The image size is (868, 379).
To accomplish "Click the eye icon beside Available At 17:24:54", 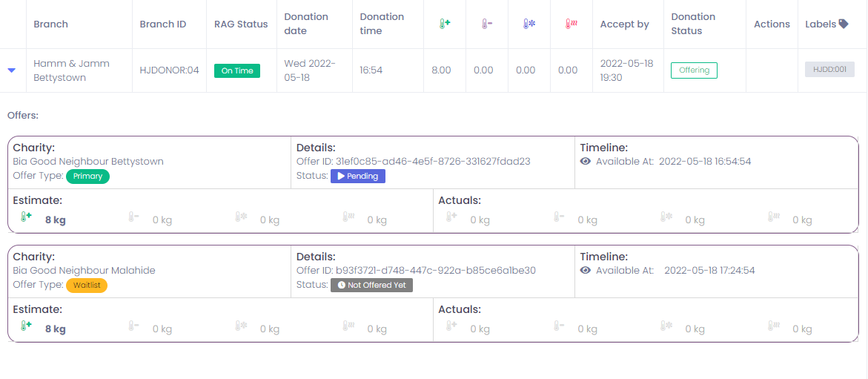I will [x=586, y=270].
